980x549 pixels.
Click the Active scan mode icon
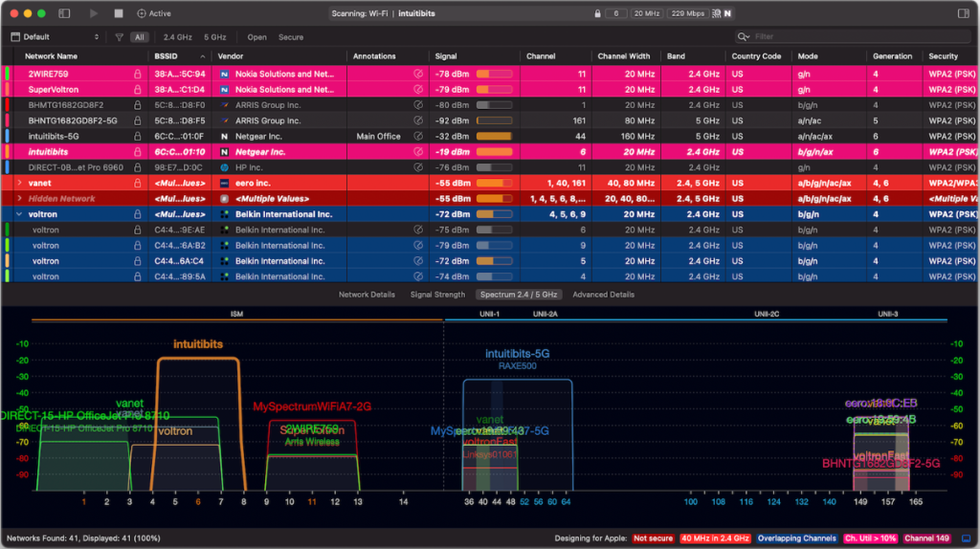click(143, 13)
